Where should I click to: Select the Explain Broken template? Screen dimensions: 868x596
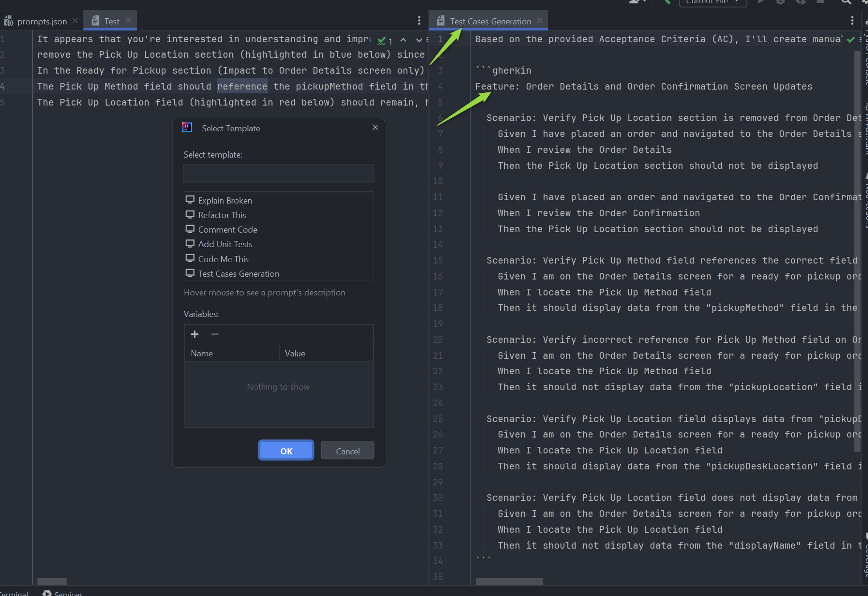[x=278, y=200]
